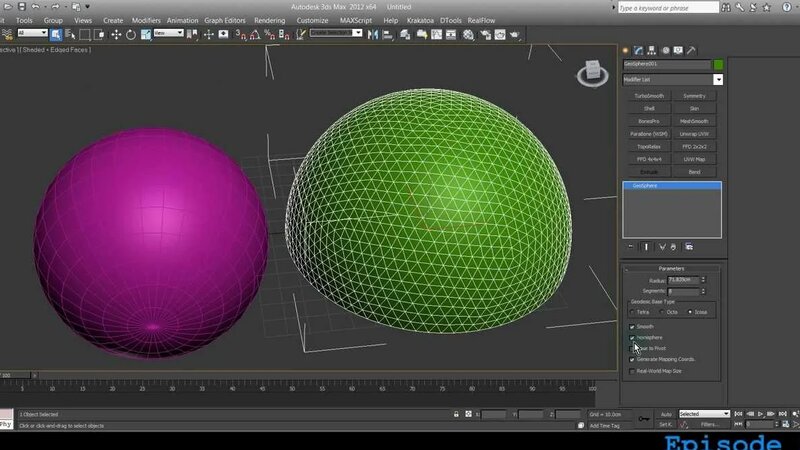Toggle the Hemisphere checkbox
The image size is (800, 450).
point(632,338)
